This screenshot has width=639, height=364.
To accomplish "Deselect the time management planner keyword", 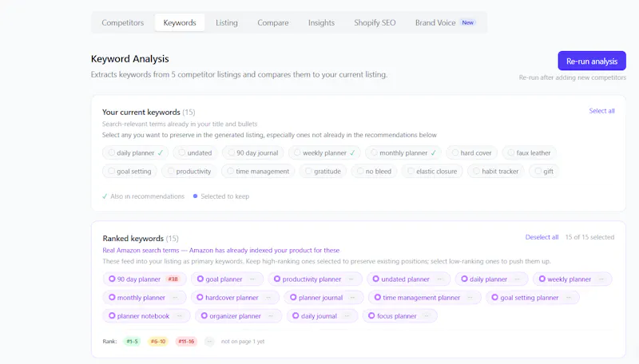I will [425, 297].
